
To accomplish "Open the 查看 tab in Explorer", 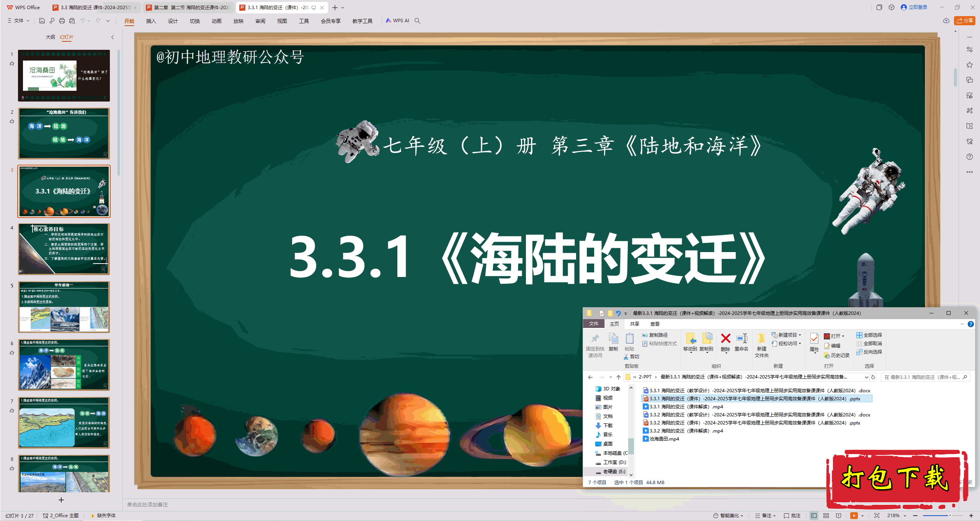I will pyautogui.click(x=655, y=324).
